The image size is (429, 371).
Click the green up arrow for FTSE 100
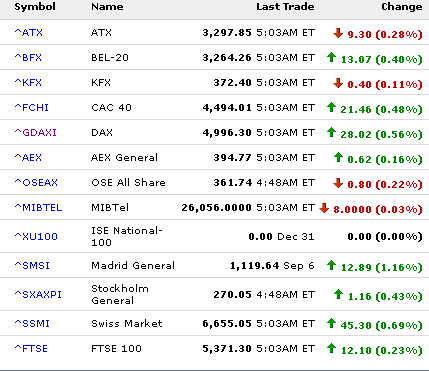point(331,348)
